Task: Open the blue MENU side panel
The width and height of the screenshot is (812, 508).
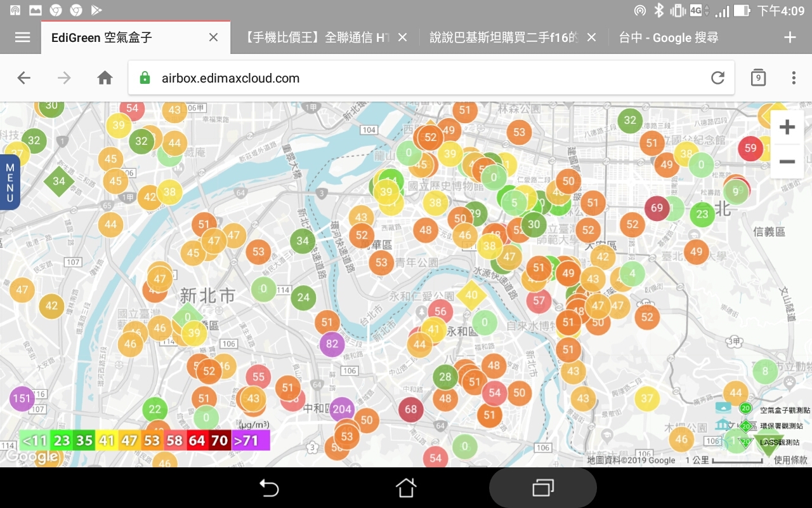Action: [x=10, y=182]
